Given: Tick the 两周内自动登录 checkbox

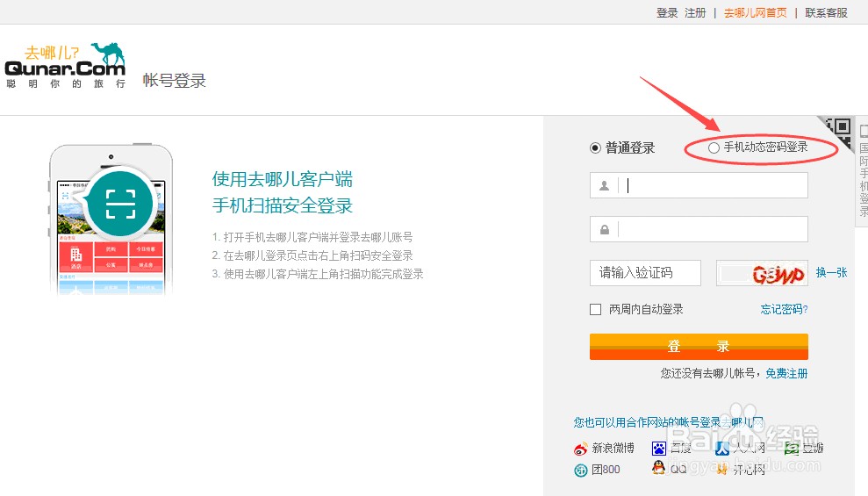Looking at the screenshot, I should (x=596, y=309).
